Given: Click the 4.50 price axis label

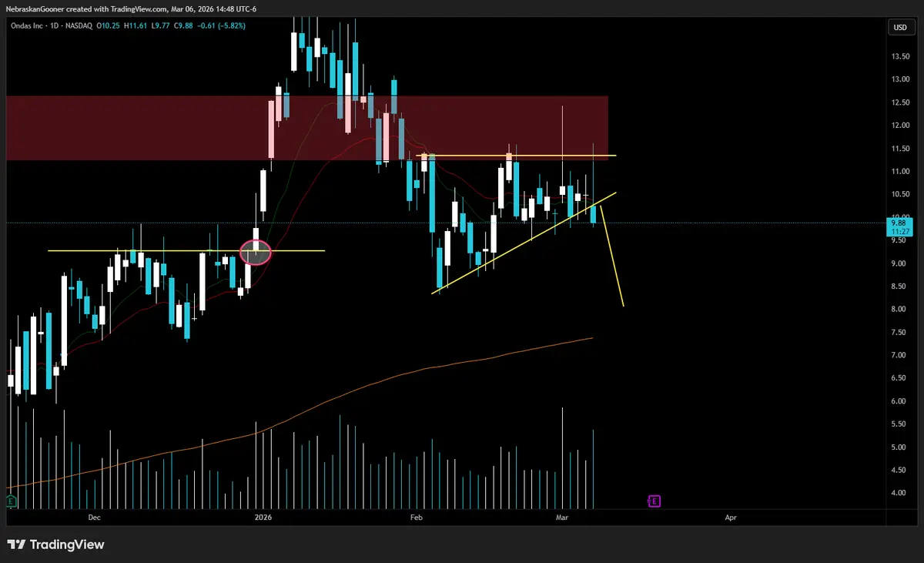Looking at the screenshot, I should click(x=900, y=471).
